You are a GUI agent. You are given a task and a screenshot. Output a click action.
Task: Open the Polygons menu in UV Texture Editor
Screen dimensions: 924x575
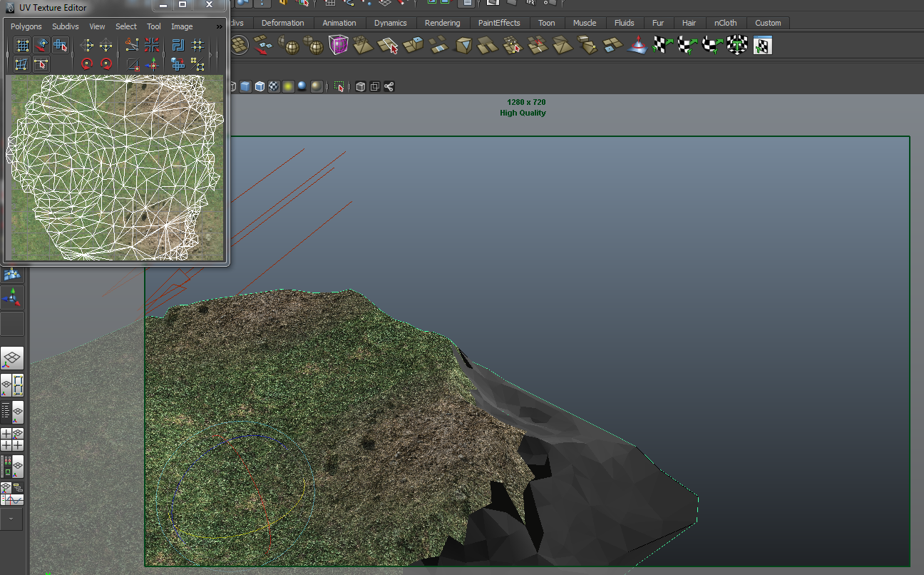point(26,26)
